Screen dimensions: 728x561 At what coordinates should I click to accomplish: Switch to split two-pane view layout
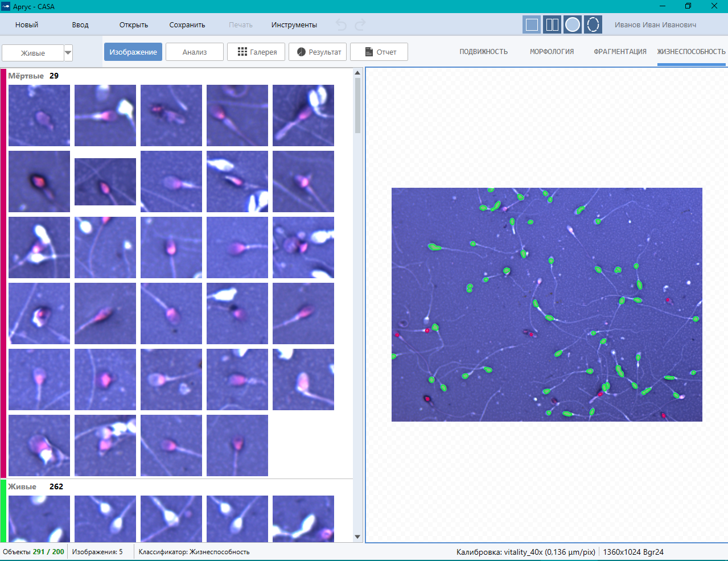pos(552,25)
